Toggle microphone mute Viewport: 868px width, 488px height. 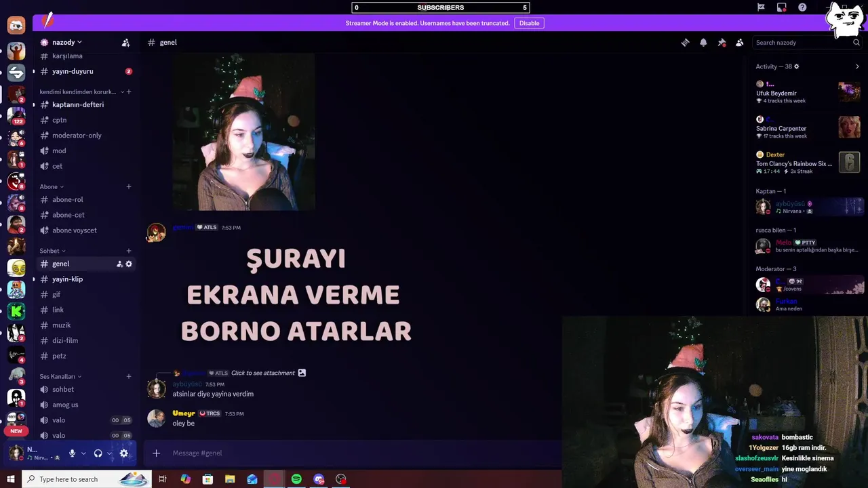(x=72, y=453)
